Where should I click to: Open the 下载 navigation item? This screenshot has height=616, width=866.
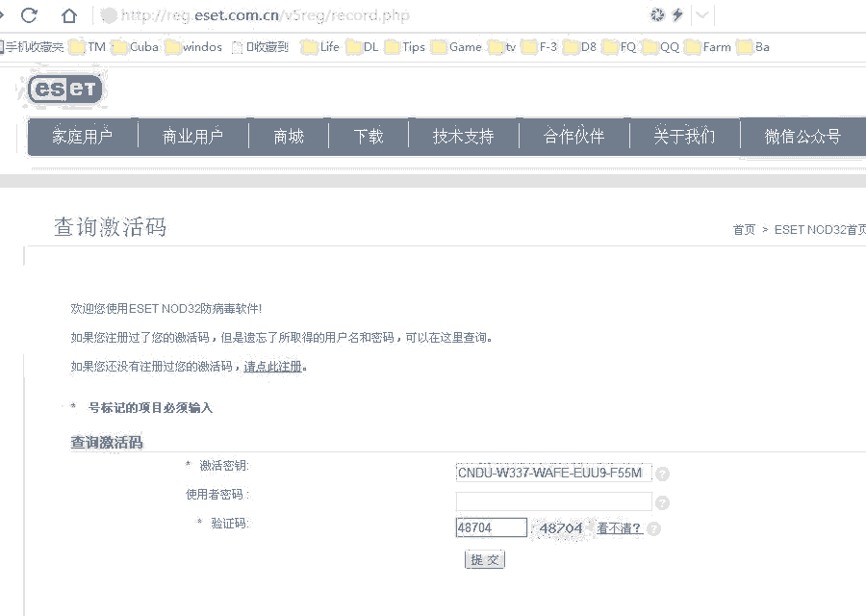369,137
